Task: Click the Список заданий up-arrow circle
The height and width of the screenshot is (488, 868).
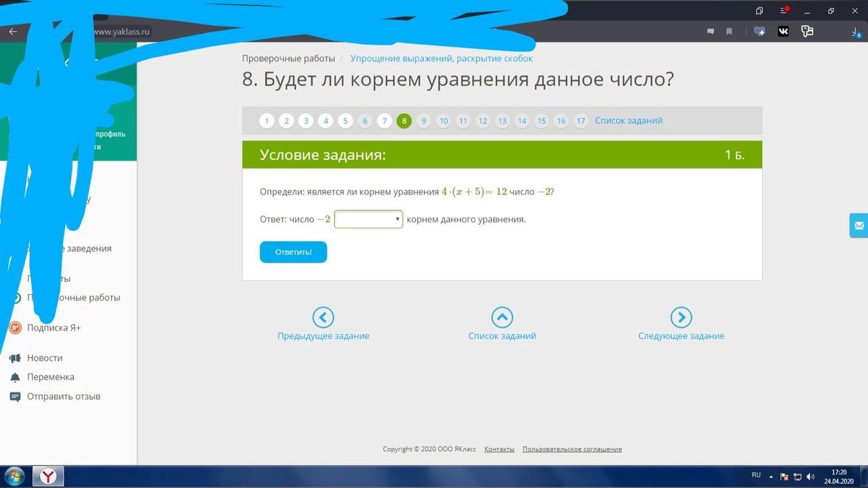Action: [502, 317]
